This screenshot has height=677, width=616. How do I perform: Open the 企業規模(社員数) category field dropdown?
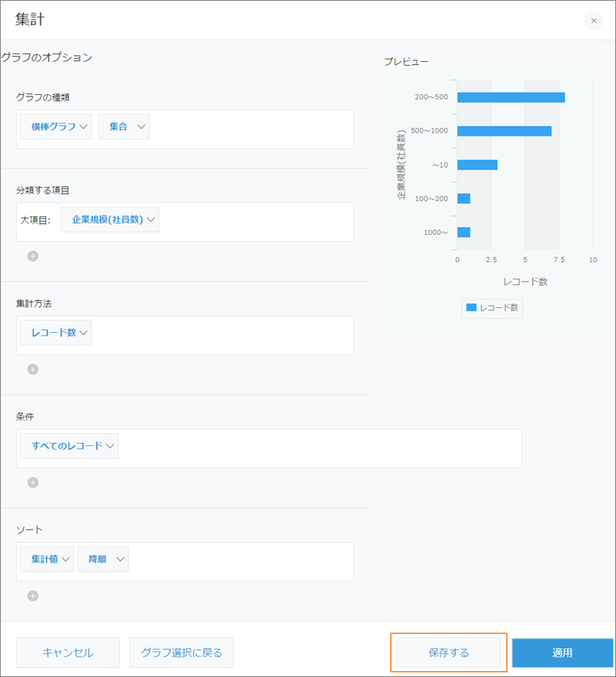[110, 218]
